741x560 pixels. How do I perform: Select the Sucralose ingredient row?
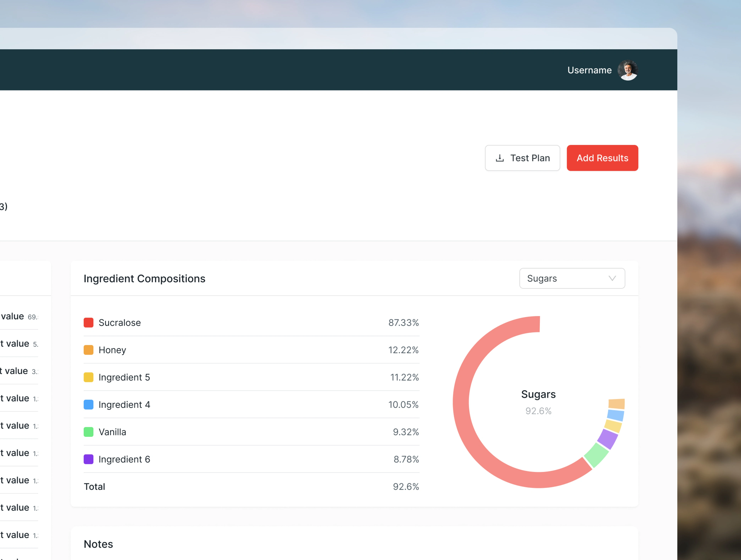pos(251,322)
